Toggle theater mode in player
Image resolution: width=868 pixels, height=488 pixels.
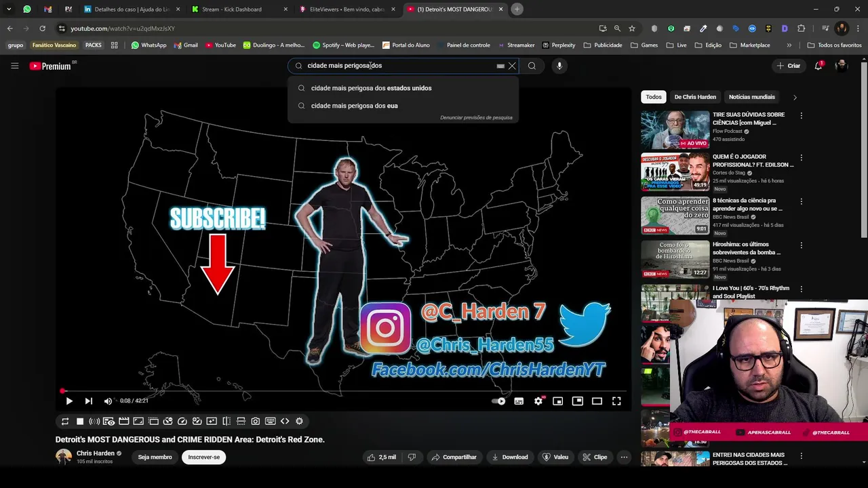pyautogui.click(x=597, y=401)
